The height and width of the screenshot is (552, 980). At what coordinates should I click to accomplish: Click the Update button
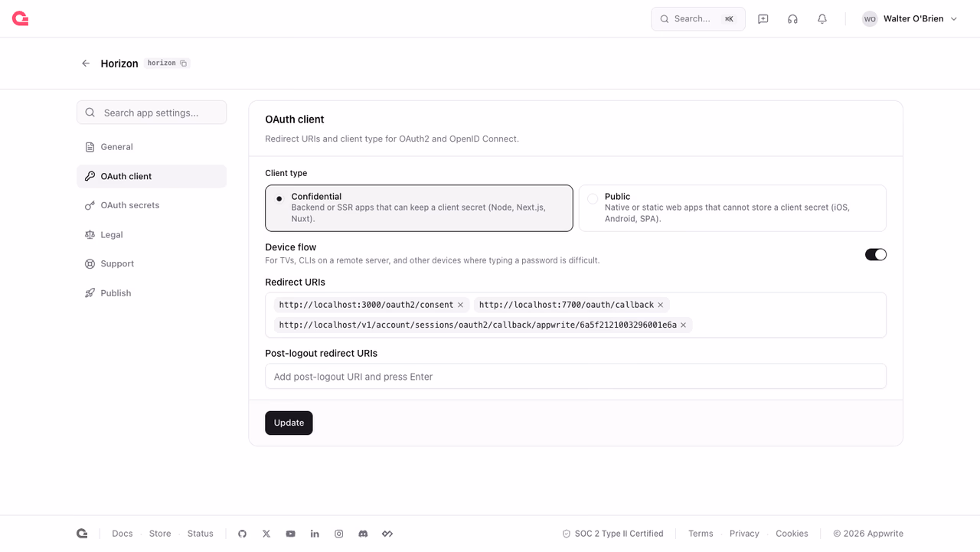tap(289, 423)
